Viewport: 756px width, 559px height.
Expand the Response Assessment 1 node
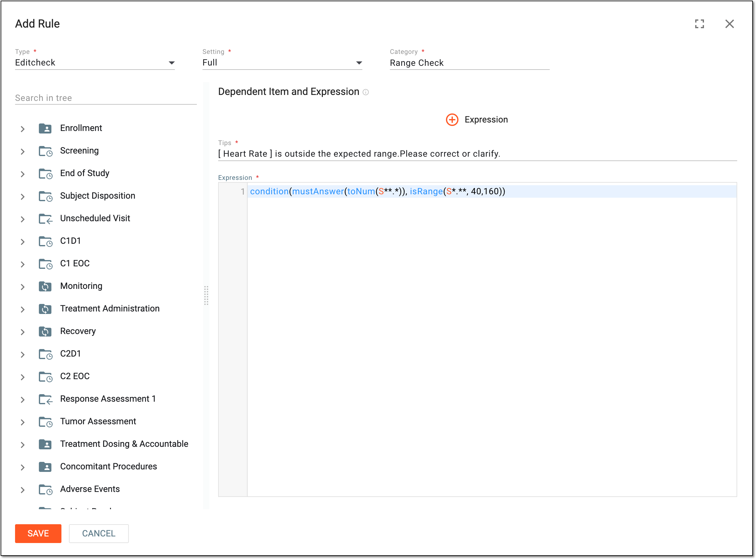click(23, 400)
